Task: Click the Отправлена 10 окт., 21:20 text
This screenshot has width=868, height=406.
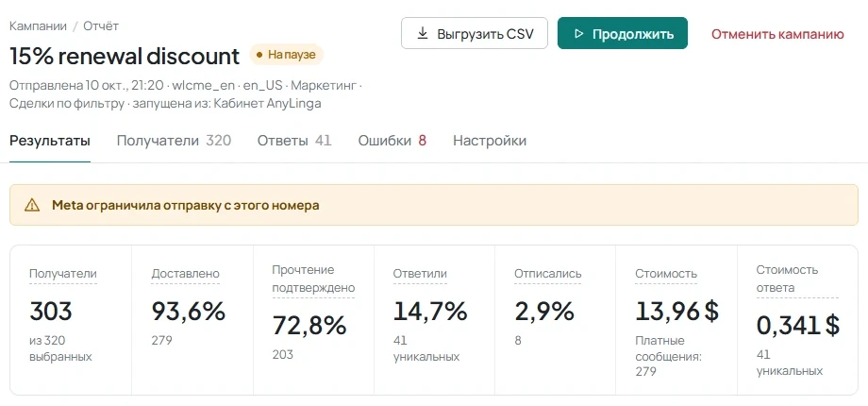Action: (87, 86)
